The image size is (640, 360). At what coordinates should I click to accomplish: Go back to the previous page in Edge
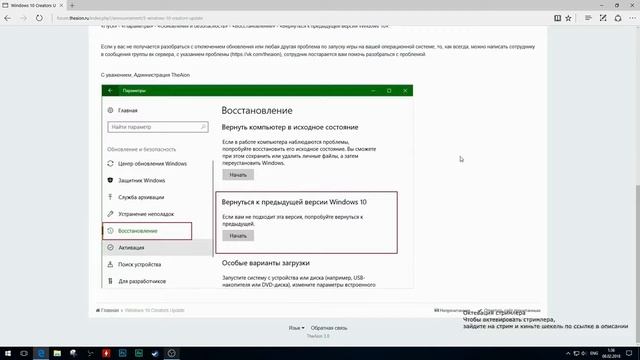pyautogui.click(x=8, y=18)
